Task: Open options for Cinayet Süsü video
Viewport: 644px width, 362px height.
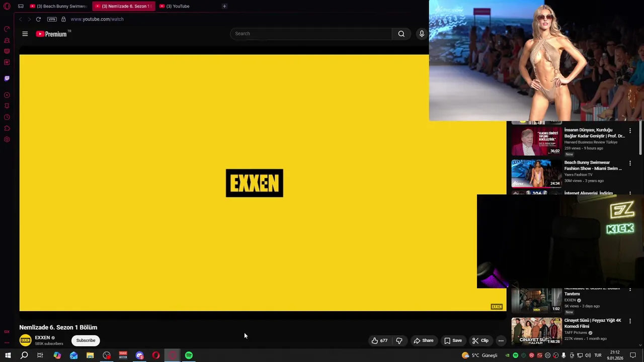Action: coord(630,321)
